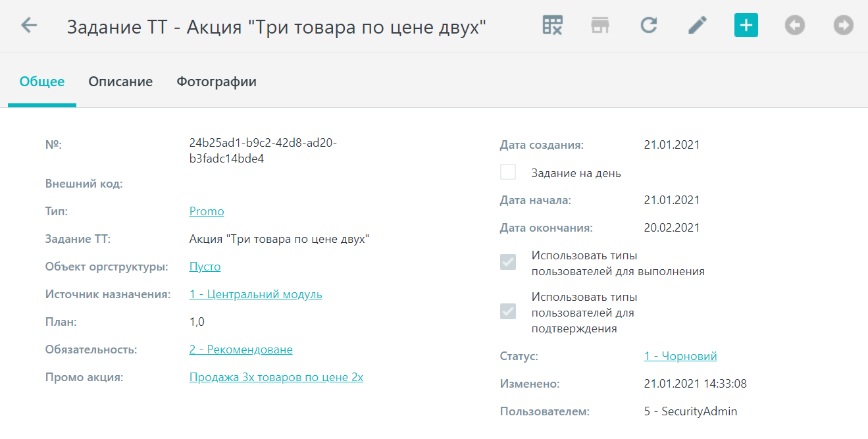The image size is (868, 439).
Task: Open "1 - Центральний модуль" link
Action: [256, 294]
